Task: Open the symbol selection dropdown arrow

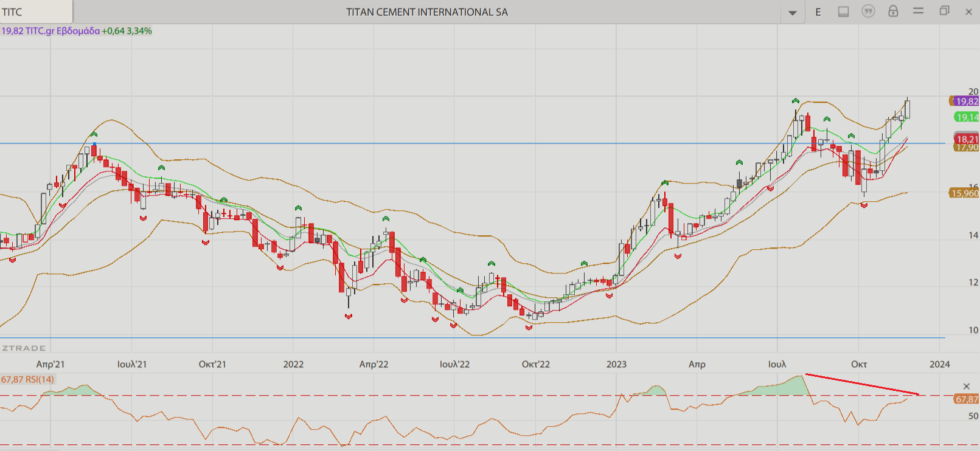Action: point(792,13)
